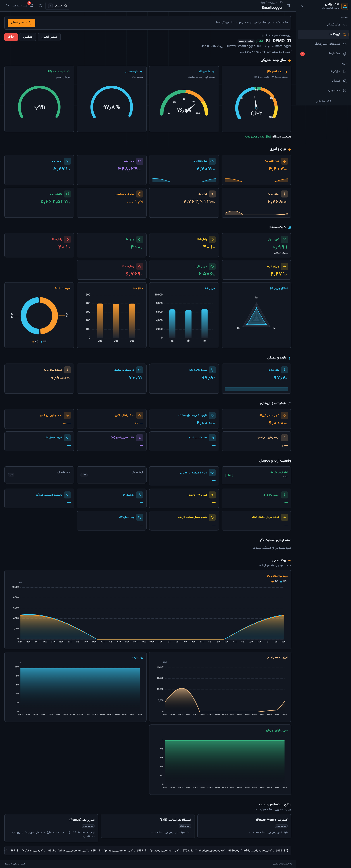
Task: Click the ساعات تولید امروز clock icon
Action: pos(140,194)
